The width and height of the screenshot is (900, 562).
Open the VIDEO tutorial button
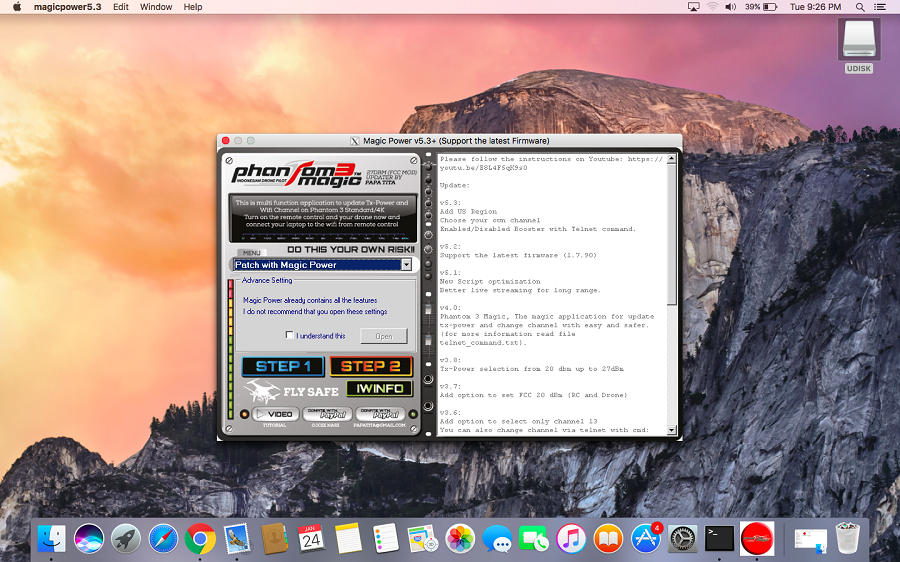(276, 414)
